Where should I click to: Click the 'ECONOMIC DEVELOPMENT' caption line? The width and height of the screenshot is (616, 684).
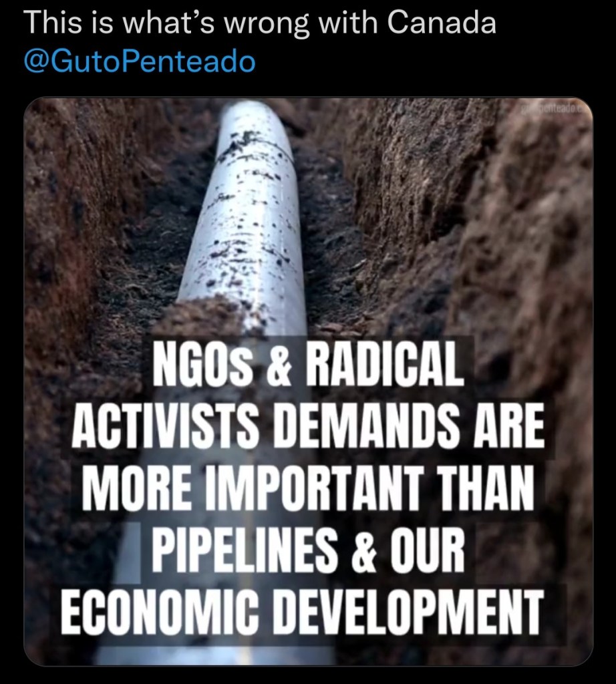click(x=303, y=612)
